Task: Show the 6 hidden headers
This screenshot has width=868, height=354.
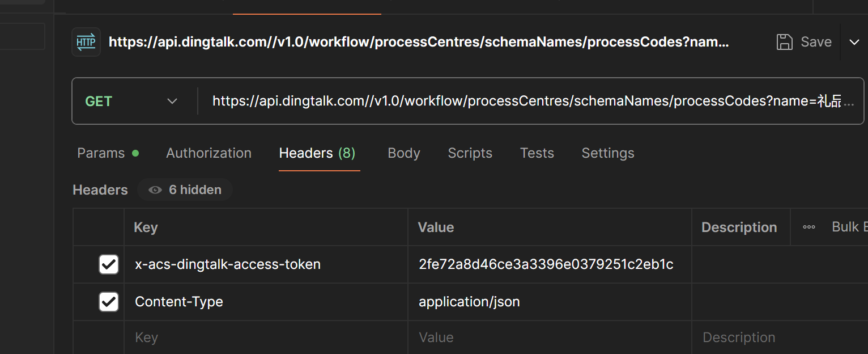Action: (x=185, y=190)
